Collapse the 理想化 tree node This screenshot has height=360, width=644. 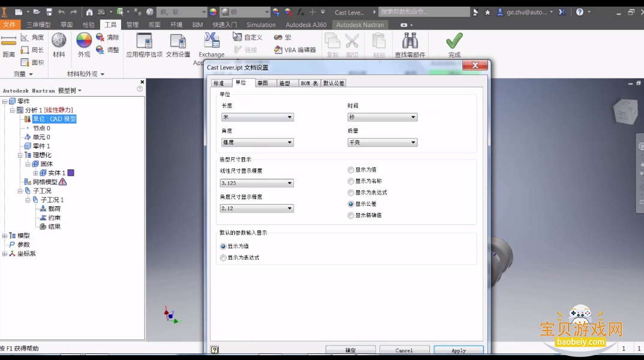(20, 155)
